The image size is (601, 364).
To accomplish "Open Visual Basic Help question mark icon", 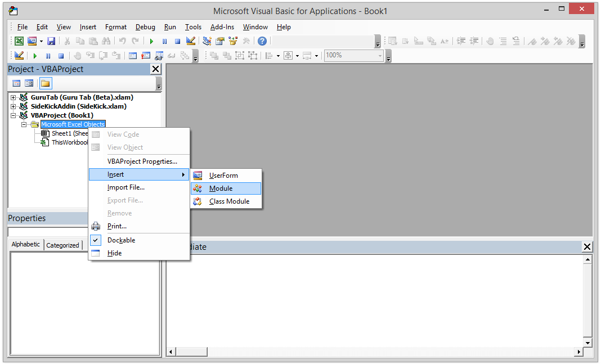I will point(262,41).
